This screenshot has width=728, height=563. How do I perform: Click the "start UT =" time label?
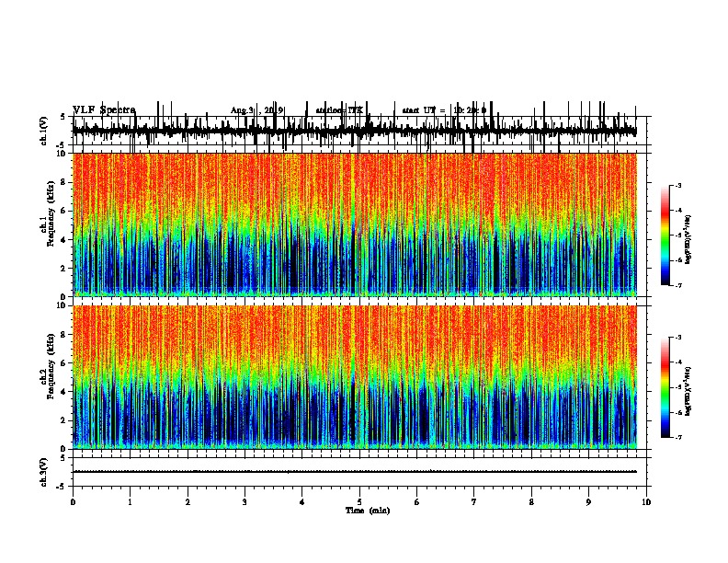pyautogui.click(x=424, y=110)
